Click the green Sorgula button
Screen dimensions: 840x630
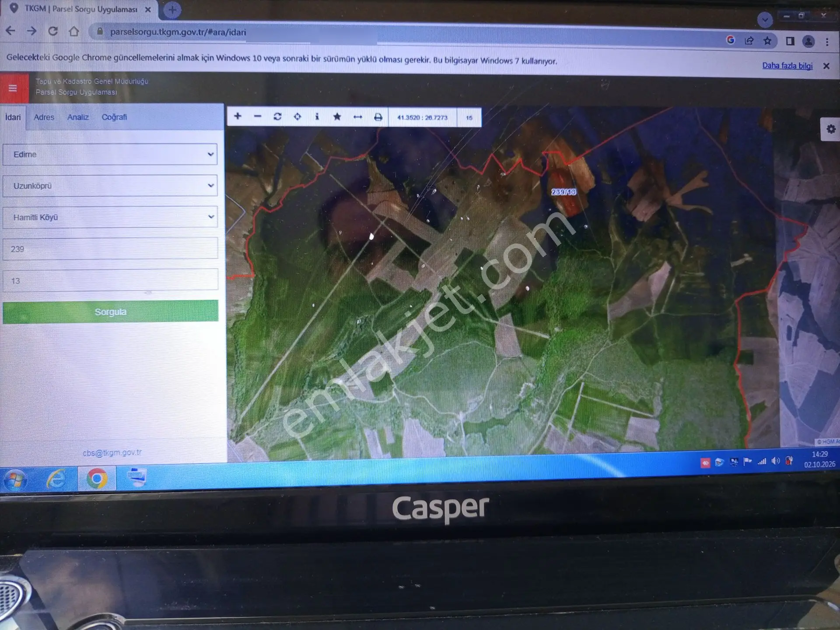[x=110, y=311]
